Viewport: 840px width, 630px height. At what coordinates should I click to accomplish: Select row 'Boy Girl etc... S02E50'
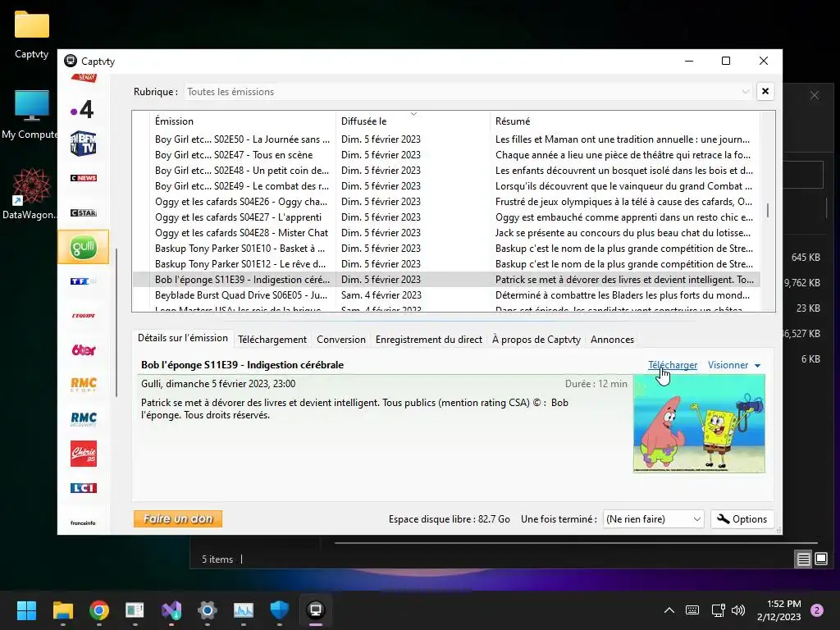tap(445, 139)
